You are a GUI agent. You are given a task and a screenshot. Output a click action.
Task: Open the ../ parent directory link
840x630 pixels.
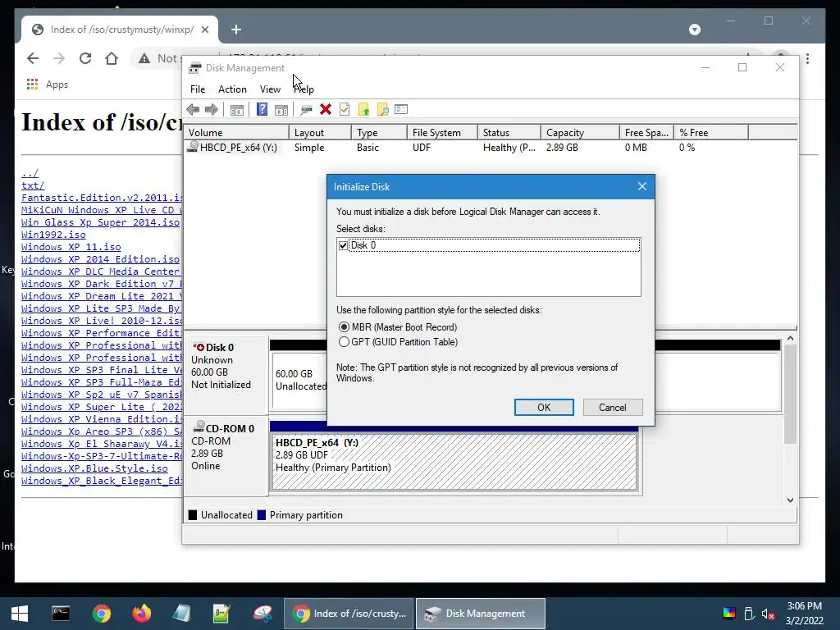coord(30,173)
